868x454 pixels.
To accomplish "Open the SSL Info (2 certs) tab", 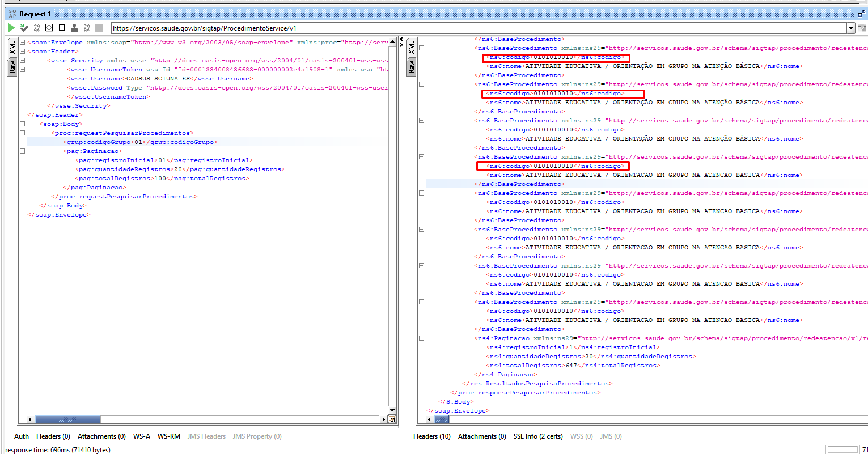I will [537, 436].
